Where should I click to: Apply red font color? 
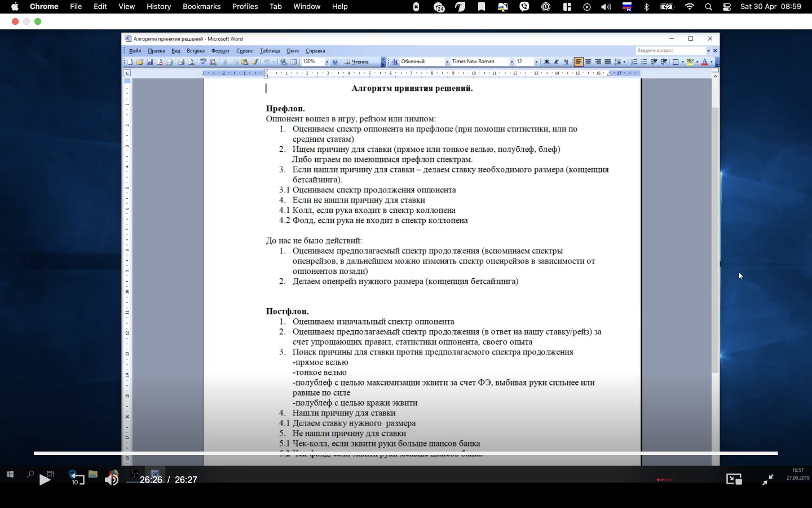point(704,62)
